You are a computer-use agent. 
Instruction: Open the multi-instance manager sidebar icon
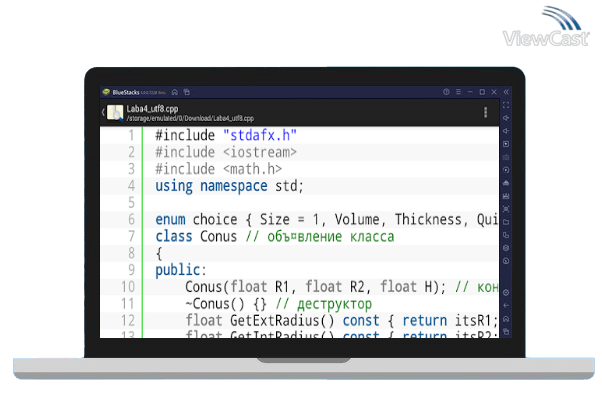click(506, 235)
